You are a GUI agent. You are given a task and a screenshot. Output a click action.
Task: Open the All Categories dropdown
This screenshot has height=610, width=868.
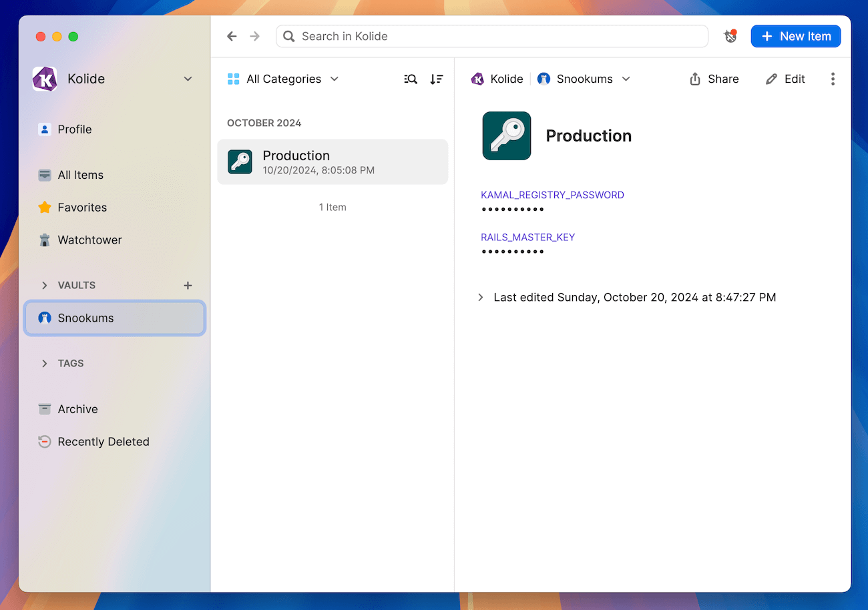click(283, 79)
